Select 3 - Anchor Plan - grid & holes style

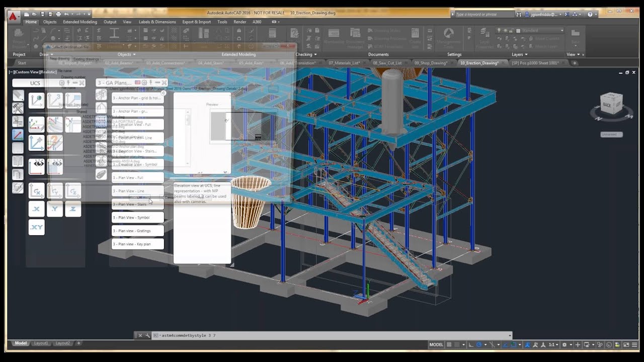tap(137, 98)
